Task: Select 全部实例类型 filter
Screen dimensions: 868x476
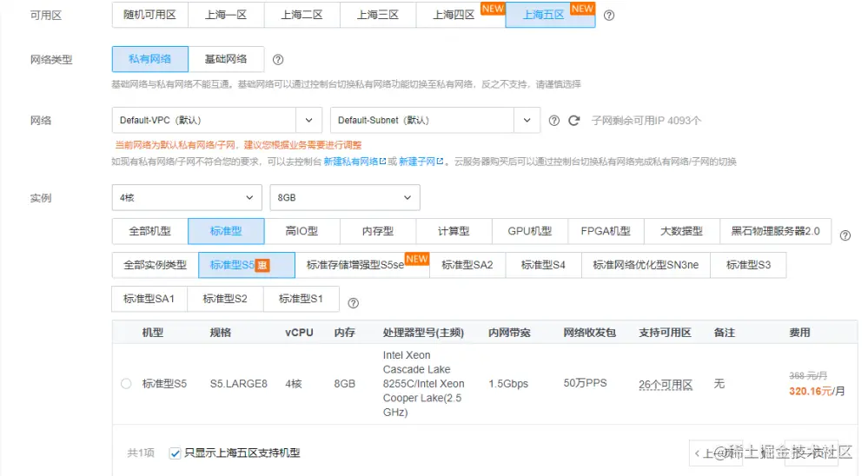Action: 155,265
